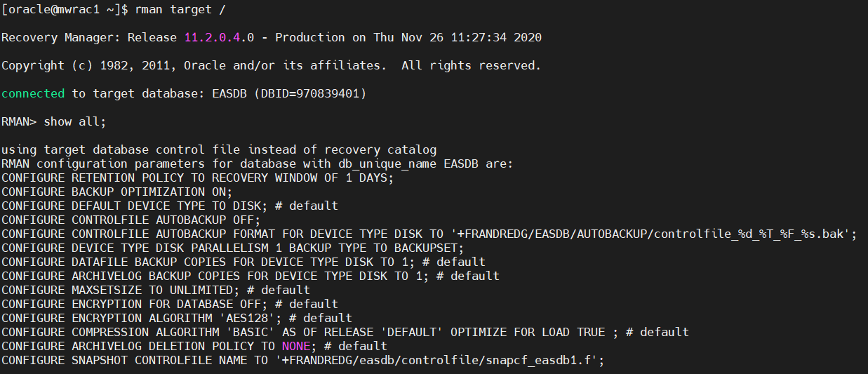
Task: Click the Oracle copyright notice line
Action: click(x=271, y=65)
